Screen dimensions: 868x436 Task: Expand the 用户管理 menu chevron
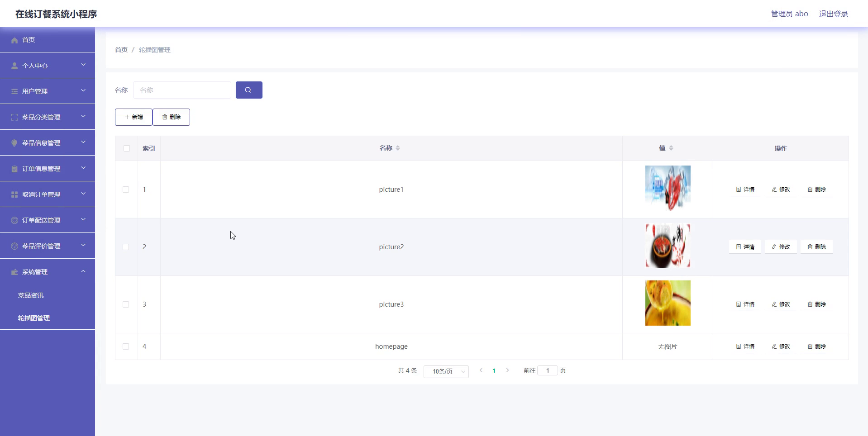tap(83, 91)
